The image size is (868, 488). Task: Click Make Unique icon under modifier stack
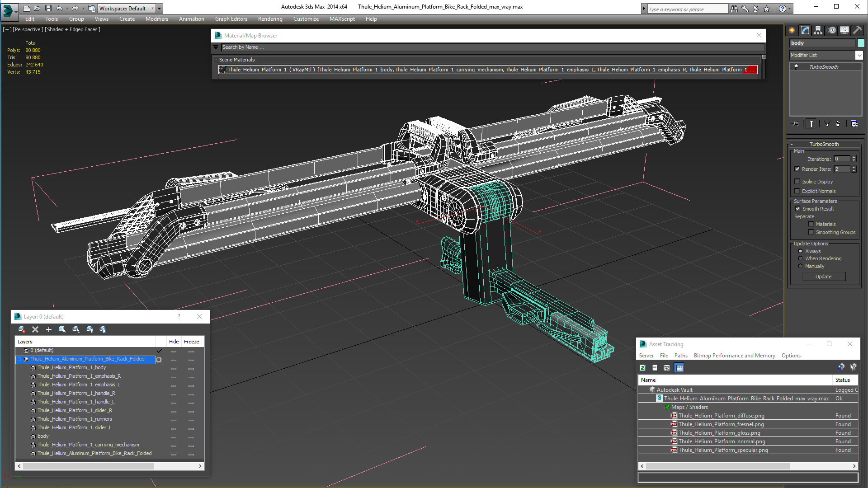click(827, 123)
